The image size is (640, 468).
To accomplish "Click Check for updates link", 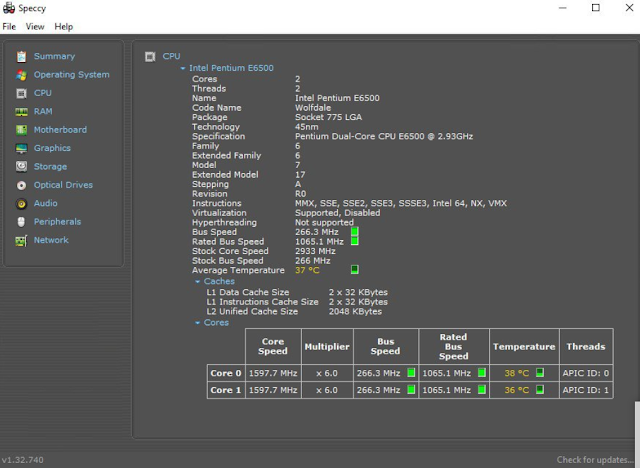I will (x=595, y=460).
